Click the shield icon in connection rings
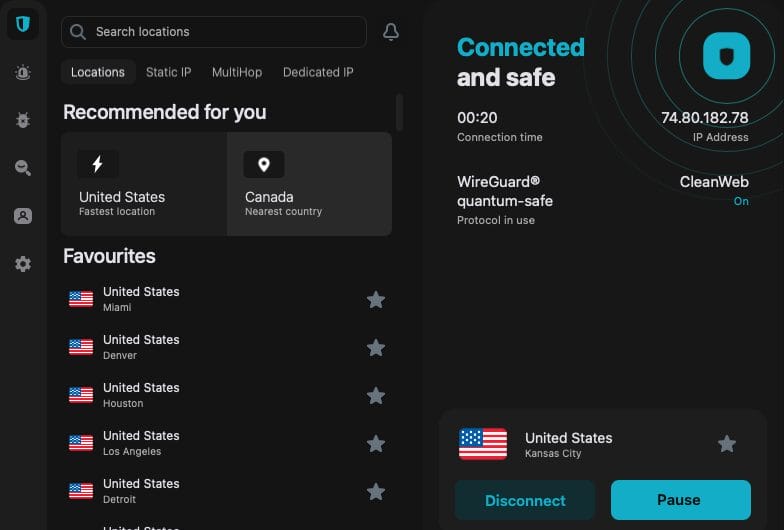This screenshot has height=530, width=784. click(726, 56)
